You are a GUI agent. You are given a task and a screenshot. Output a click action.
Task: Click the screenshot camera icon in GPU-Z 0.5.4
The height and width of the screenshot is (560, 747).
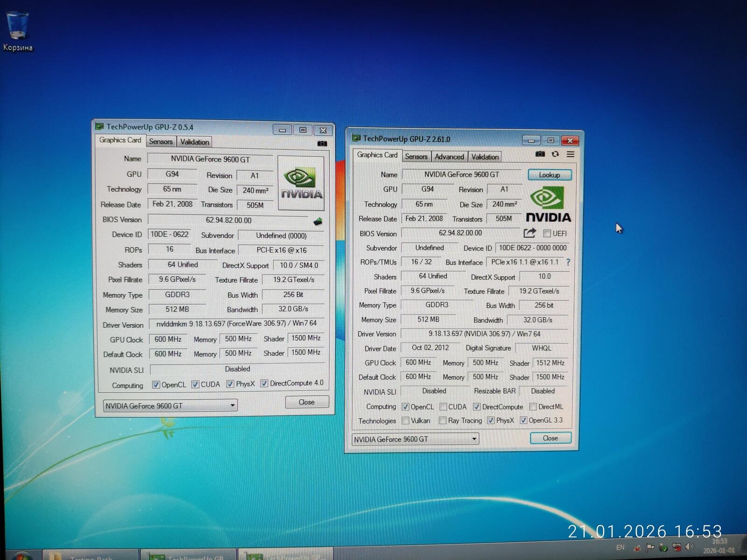coord(322,143)
